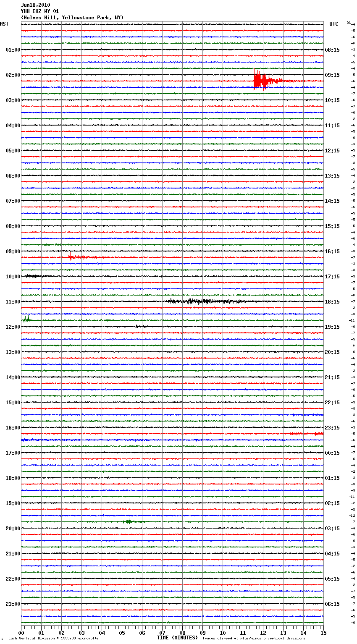Screen dimensions: 357x644
Task: Click the 06:15 UTC row label
Action: (332, 604)
